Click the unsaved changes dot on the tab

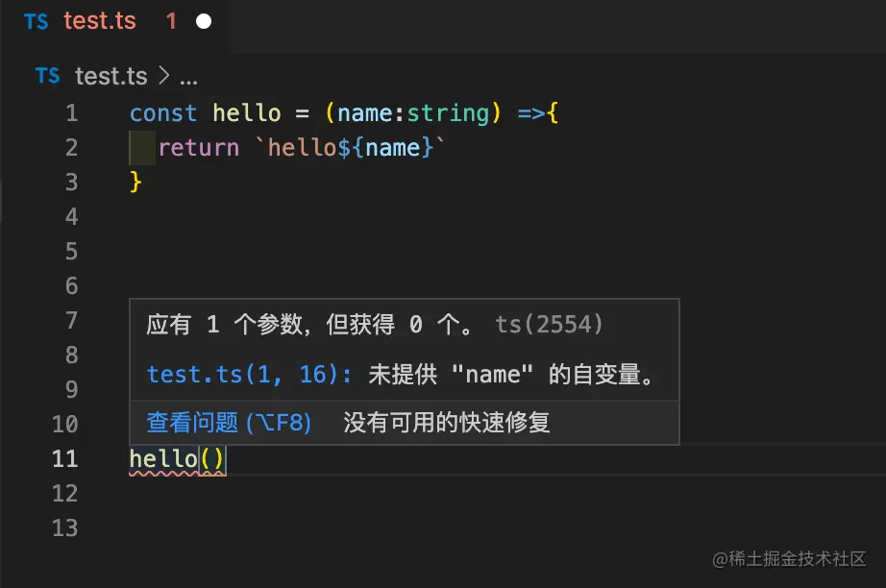pos(204,21)
